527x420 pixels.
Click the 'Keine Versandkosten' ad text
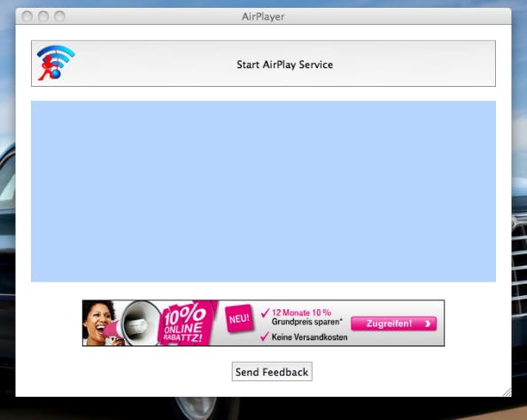[x=309, y=337]
